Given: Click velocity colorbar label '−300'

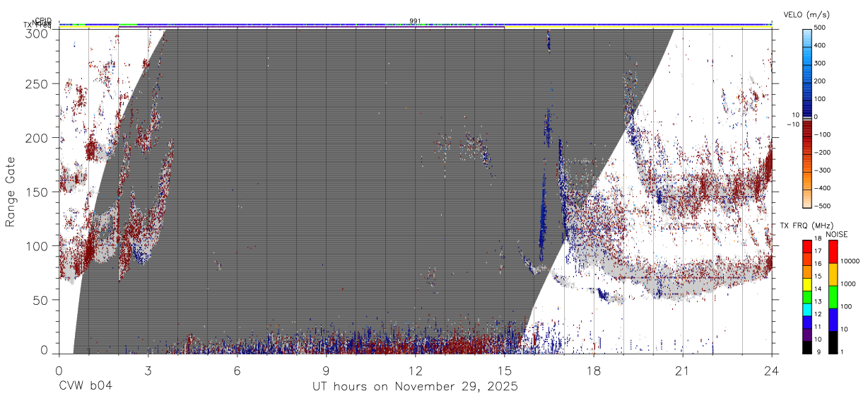Looking at the screenshot, I should (822, 170).
